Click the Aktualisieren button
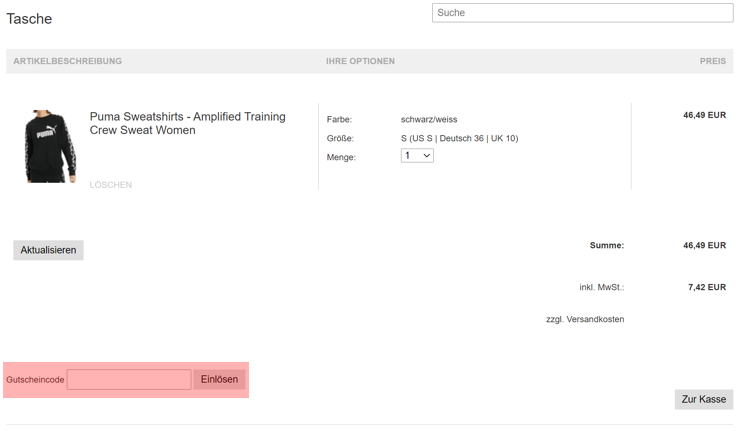Image resolution: width=740 pixels, height=431 pixels. 48,250
